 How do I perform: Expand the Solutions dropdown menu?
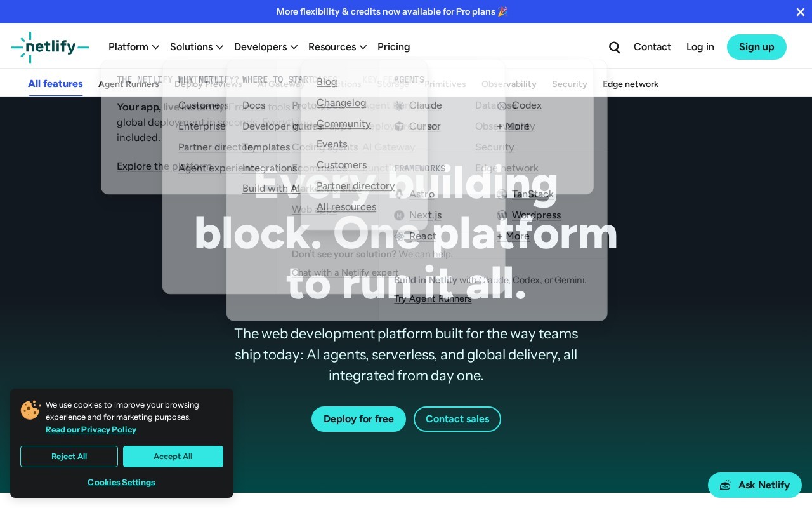coord(197,47)
